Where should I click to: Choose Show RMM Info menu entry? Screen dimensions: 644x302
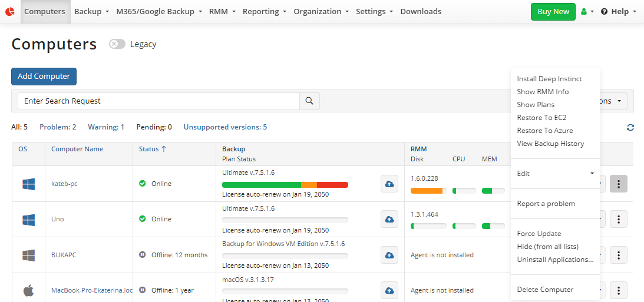pyautogui.click(x=543, y=92)
